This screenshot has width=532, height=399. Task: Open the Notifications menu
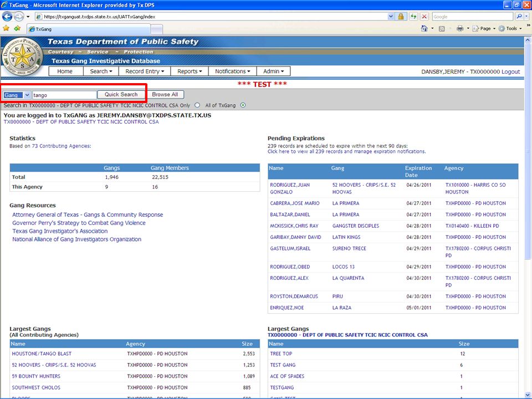click(232, 71)
